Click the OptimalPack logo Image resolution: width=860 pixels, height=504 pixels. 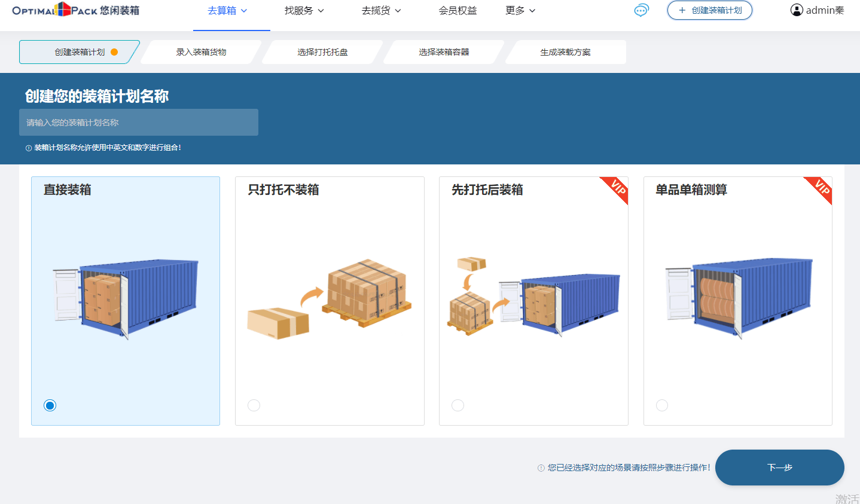75,10
